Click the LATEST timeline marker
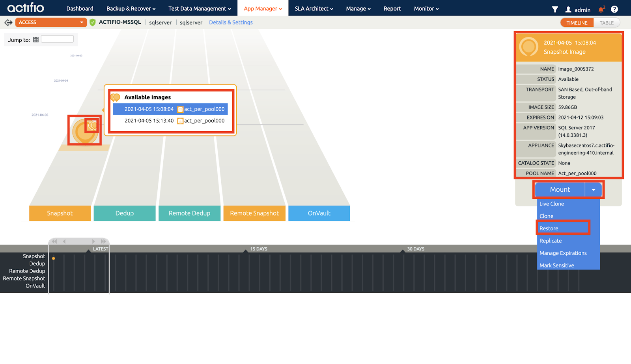The width and height of the screenshot is (631, 364). coord(100,249)
